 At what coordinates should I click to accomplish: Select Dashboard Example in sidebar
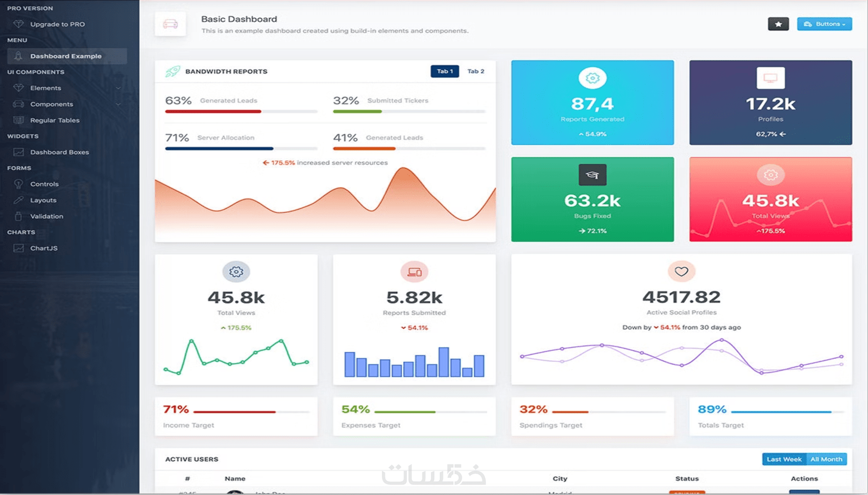[67, 56]
